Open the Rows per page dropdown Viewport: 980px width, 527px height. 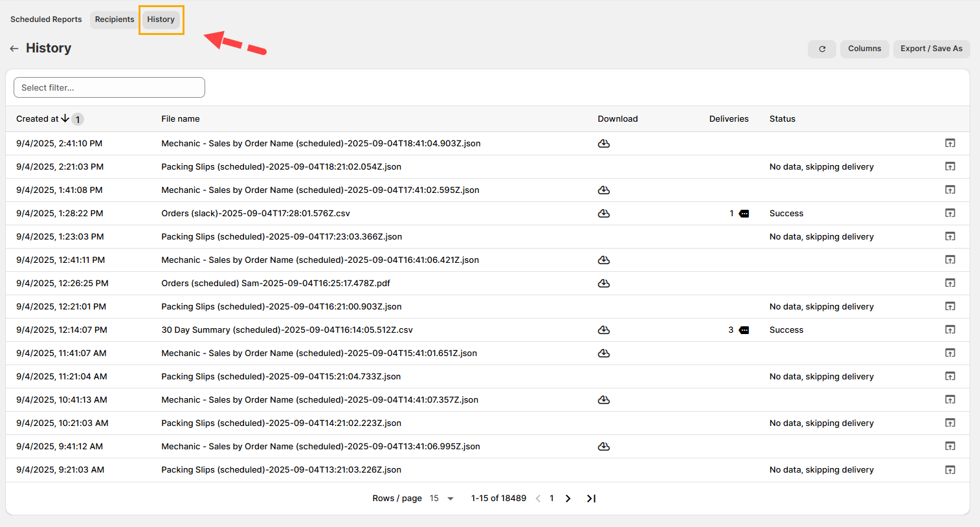[442, 499]
